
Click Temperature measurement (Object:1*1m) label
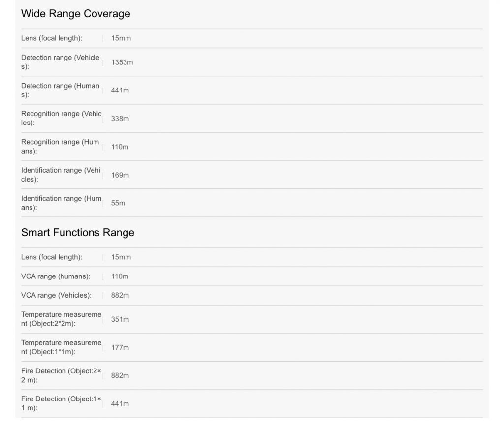click(x=61, y=347)
